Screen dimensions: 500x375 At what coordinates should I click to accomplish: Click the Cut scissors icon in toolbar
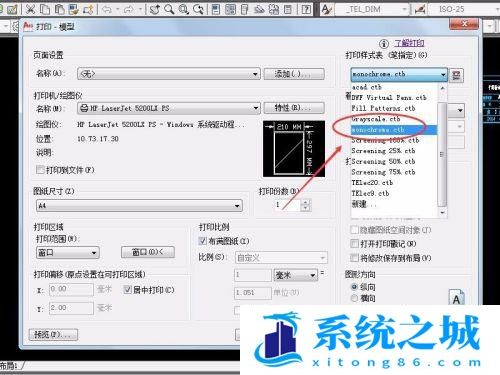[30, 9]
